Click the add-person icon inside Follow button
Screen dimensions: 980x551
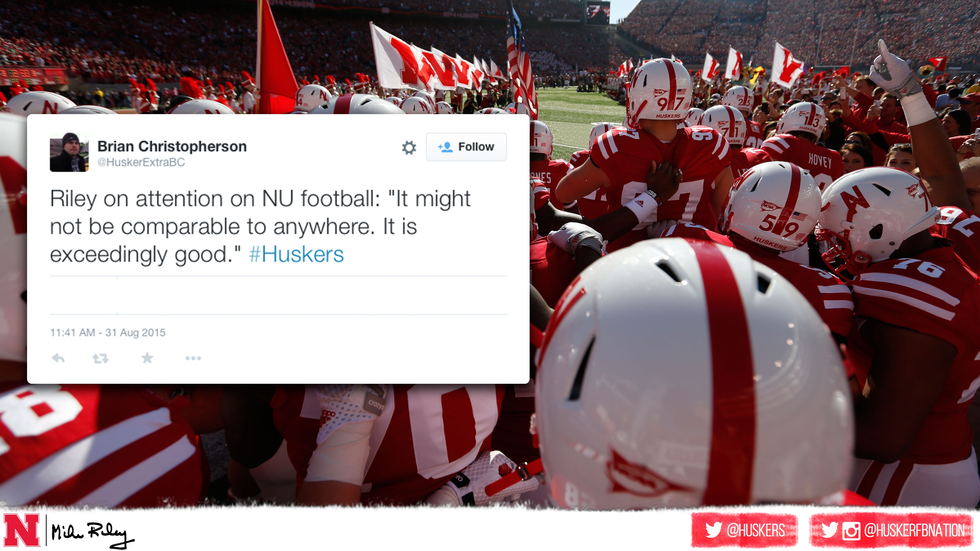[x=445, y=147]
